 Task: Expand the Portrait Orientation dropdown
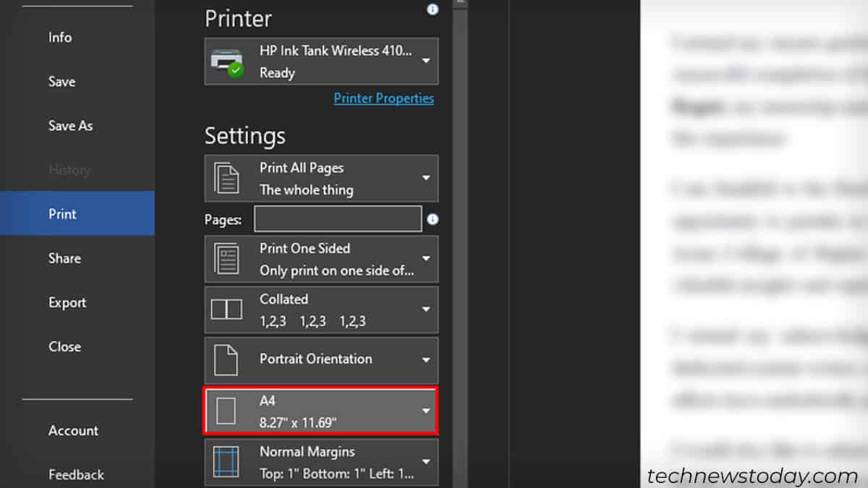pos(427,359)
